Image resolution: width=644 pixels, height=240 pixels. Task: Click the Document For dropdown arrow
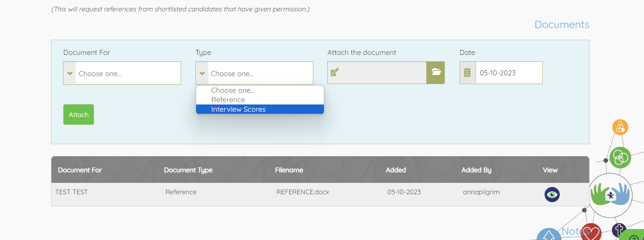[x=70, y=73]
